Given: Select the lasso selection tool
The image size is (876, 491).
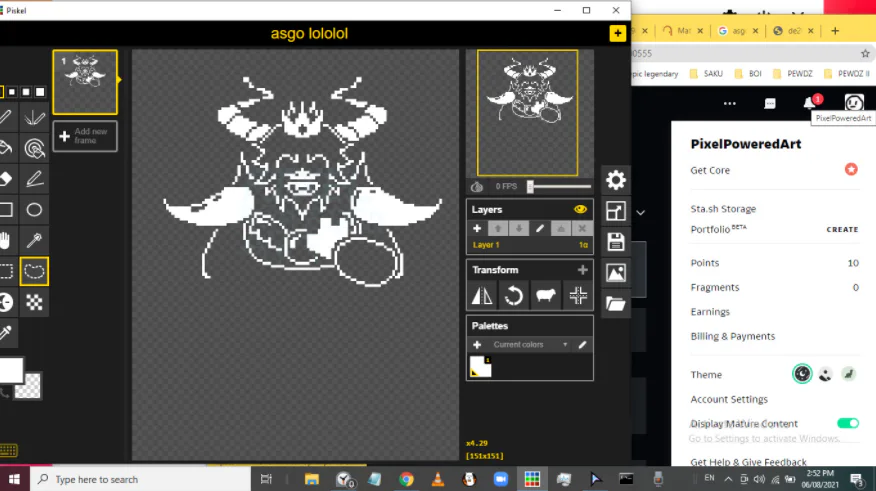Looking at the screenshot, I should click(x=34, y=271).
